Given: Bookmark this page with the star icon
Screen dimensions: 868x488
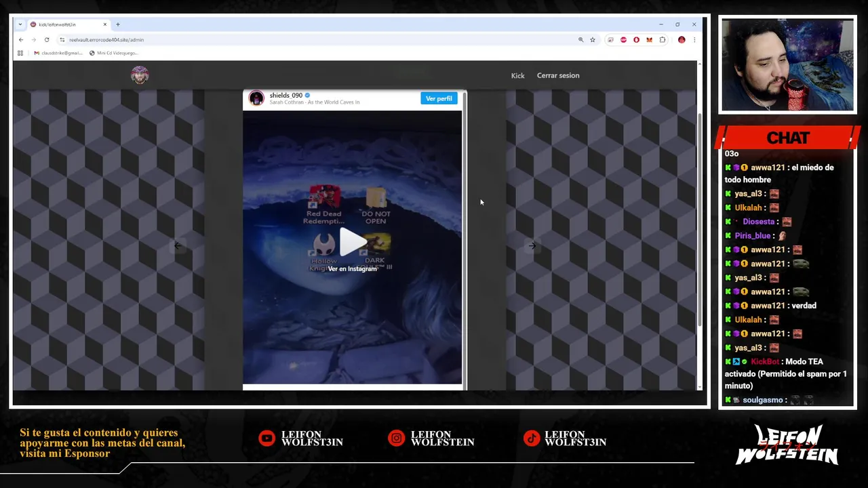Looking at the screenshot, I should click(x=592, y=40).
